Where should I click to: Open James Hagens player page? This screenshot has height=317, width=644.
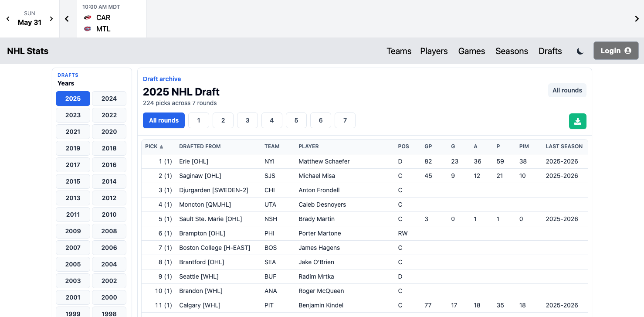(319, 248)
